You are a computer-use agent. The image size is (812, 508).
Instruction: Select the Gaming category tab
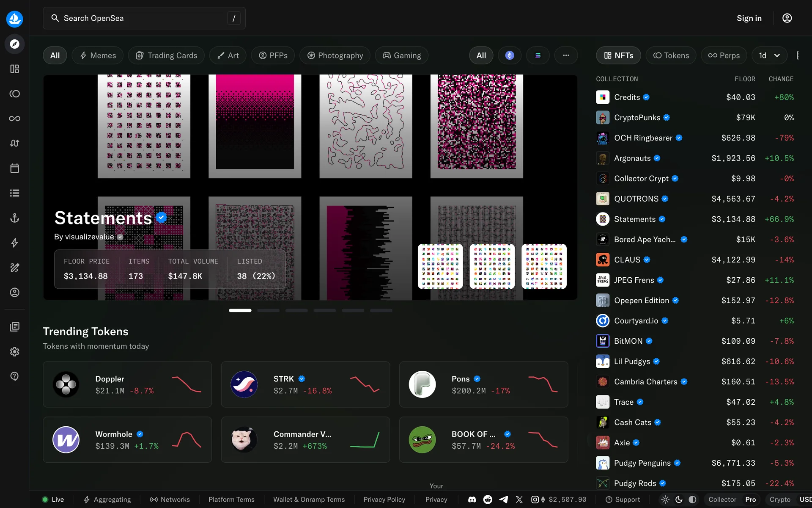click(x=402, y=55)
